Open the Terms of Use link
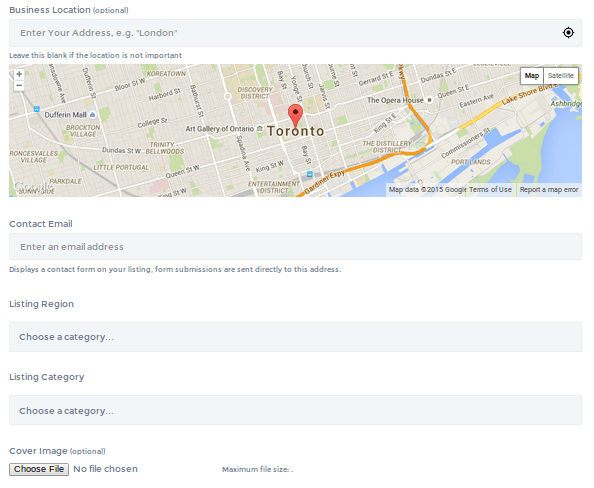Screen dimensions: 594x488 [490, 189]
